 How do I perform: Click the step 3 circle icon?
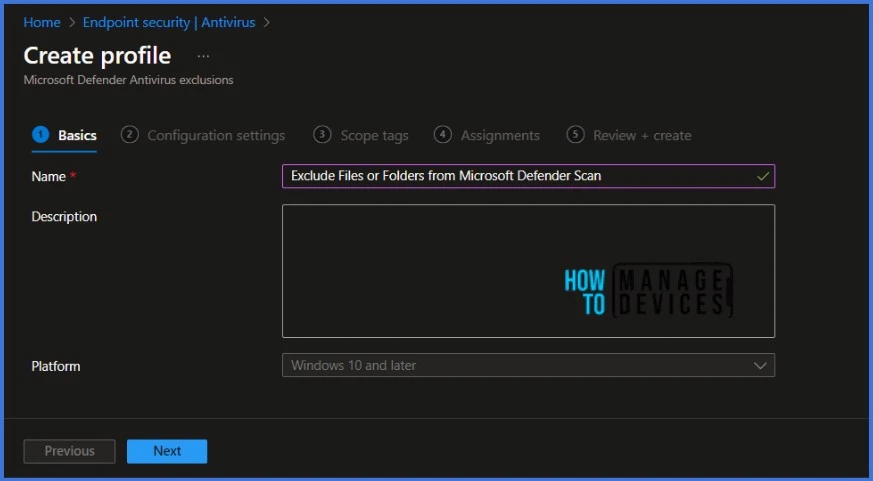tap(322, 135)
